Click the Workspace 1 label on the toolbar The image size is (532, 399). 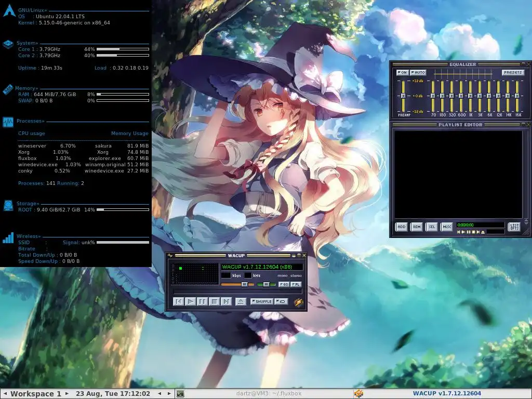[x=36, y=394]
